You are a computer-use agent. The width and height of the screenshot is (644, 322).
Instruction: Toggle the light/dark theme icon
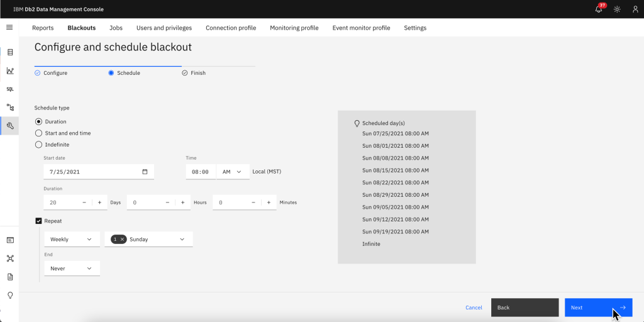(x=617, y=9)
